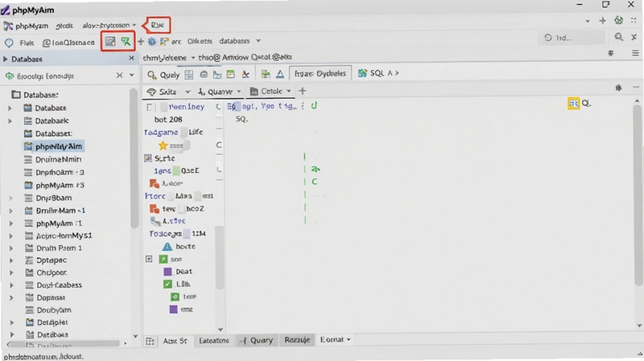Click the green export icon in the query toolbar
The width and height of the screenshot is (644, 361).
(x=266, y=74)
